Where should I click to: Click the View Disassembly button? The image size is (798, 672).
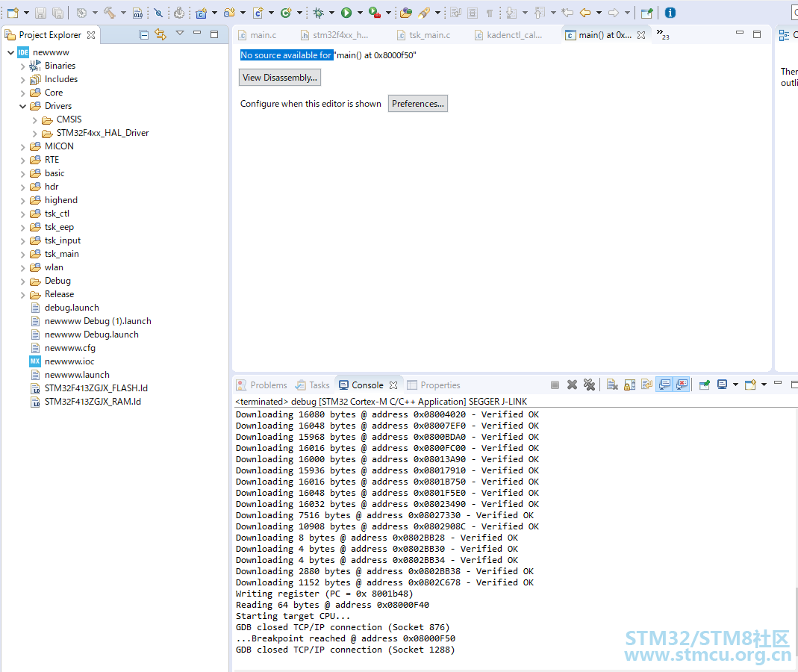click(280, 77)
